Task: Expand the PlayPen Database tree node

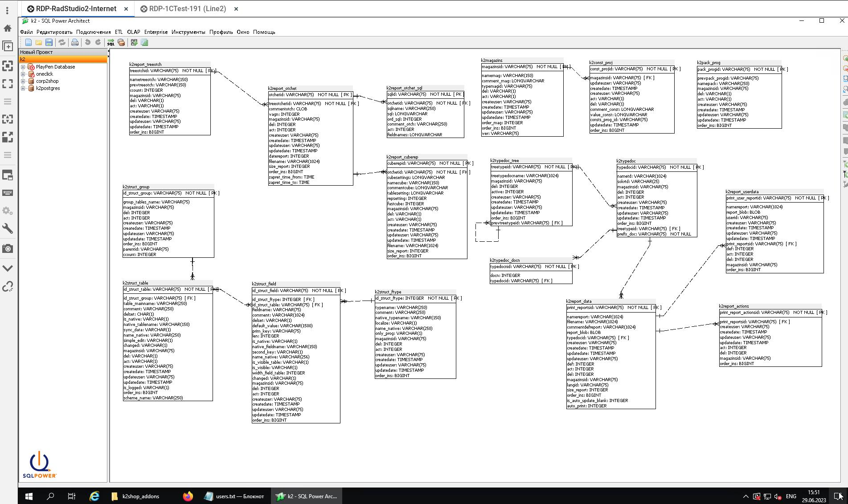Action: [23, 67]
